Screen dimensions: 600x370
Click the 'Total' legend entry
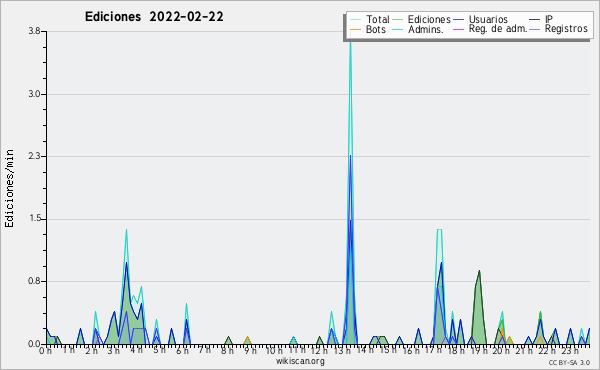370,19
